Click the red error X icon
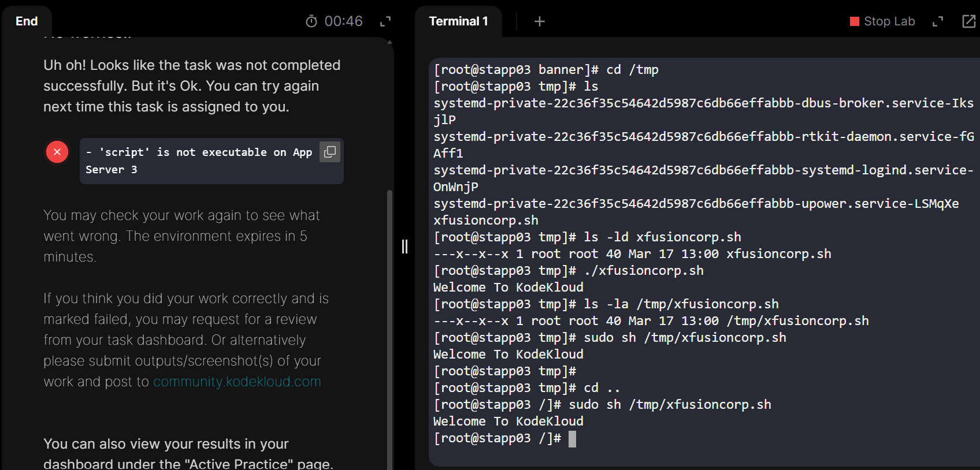 (57, 152)
